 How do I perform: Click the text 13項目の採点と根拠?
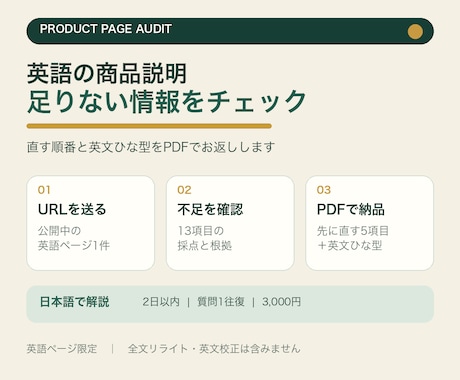(x=205, y=238)
